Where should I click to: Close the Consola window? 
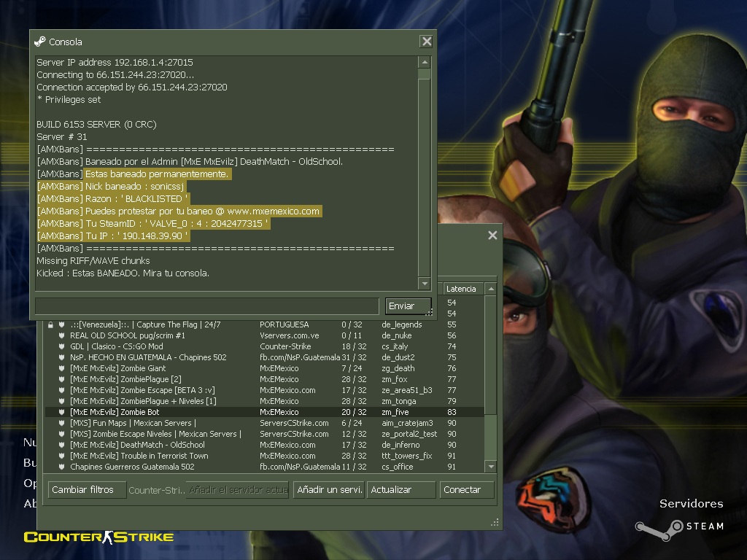(426, 42)
